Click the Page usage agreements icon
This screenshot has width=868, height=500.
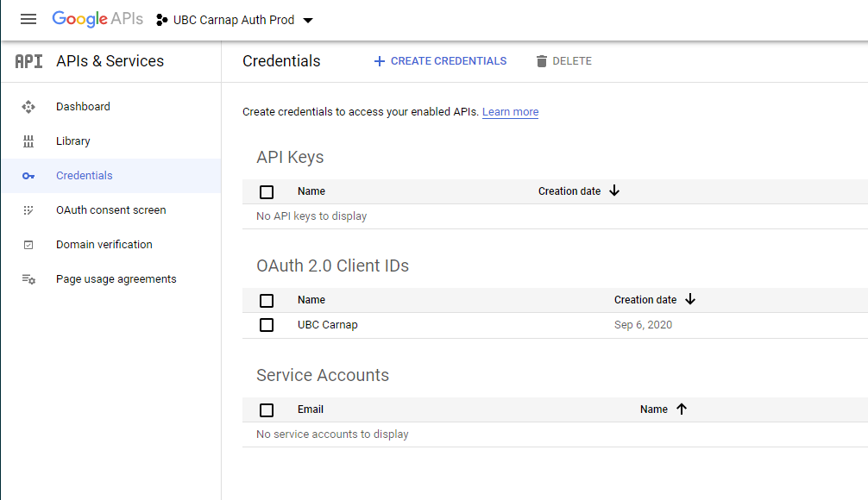pos(28,279)
